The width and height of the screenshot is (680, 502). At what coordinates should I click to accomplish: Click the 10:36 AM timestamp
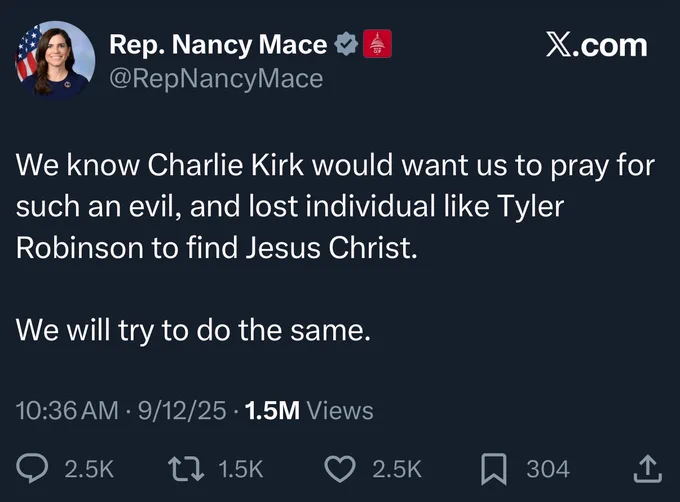tap(67, 410)
